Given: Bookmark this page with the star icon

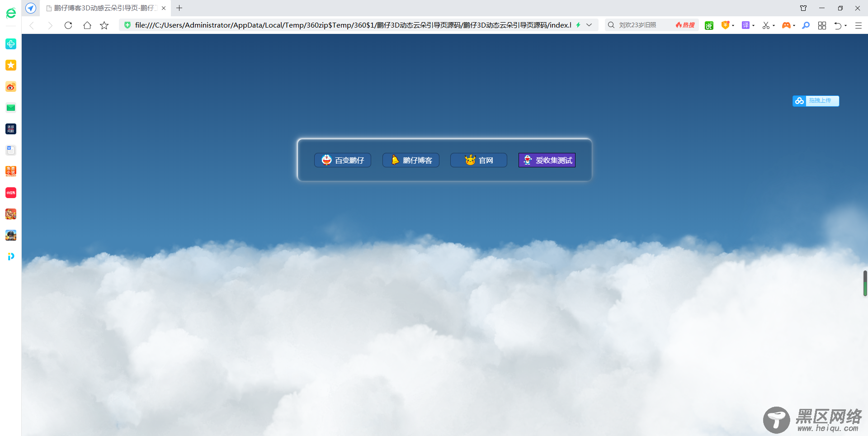Looking at the screenshot, I should click(x=104, y=25).
